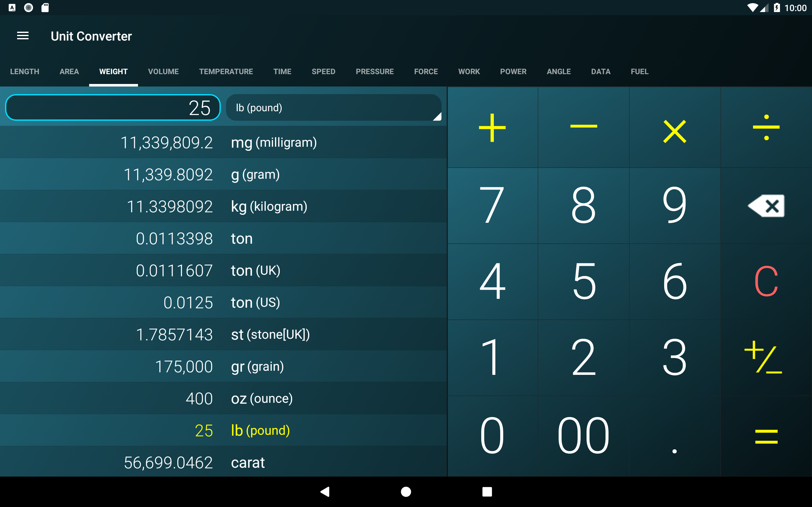Image resolution: width=812 pixels, height=507 pixels.
Task: Tap the minus operator key
Action: (x=584, y=127)
